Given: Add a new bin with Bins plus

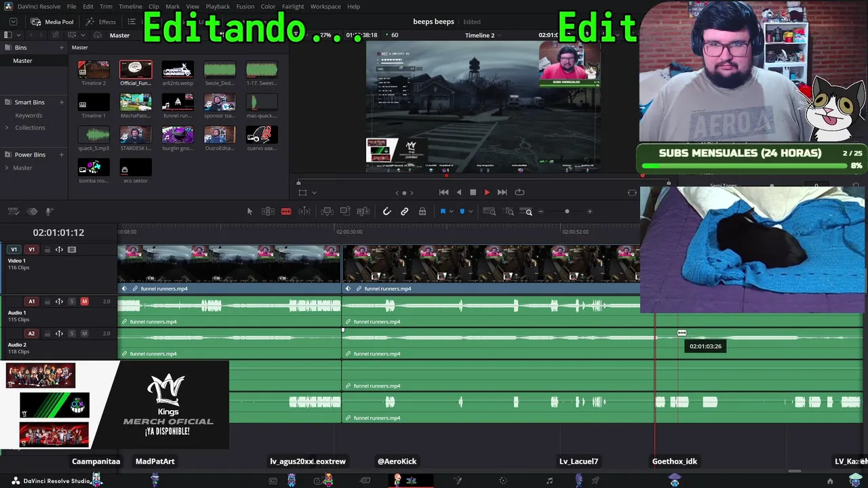Looking at the screenshot, I should 62,47.
